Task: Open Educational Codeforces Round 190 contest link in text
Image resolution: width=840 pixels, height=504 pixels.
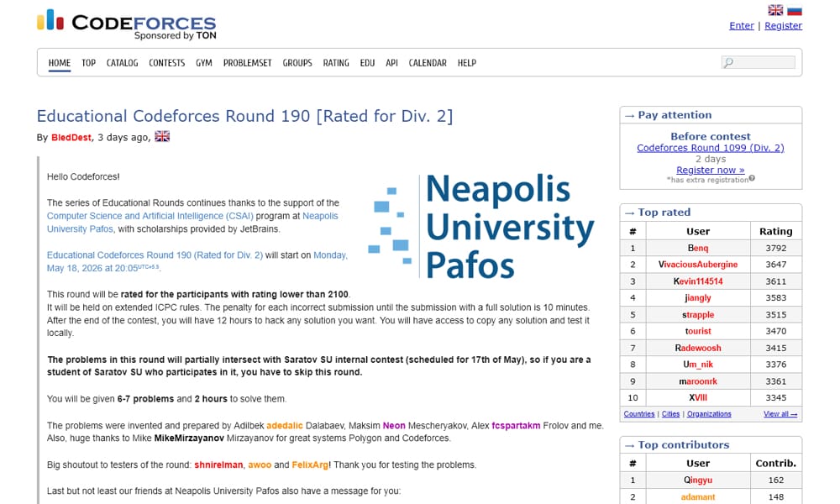Action: (155, 255)
